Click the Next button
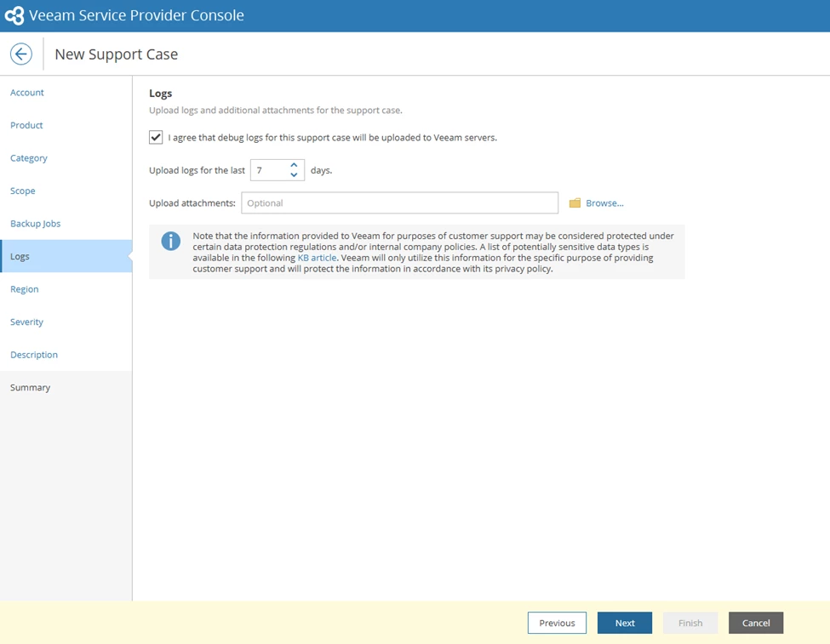Screen dimensions: 830x644 point(625,623)
